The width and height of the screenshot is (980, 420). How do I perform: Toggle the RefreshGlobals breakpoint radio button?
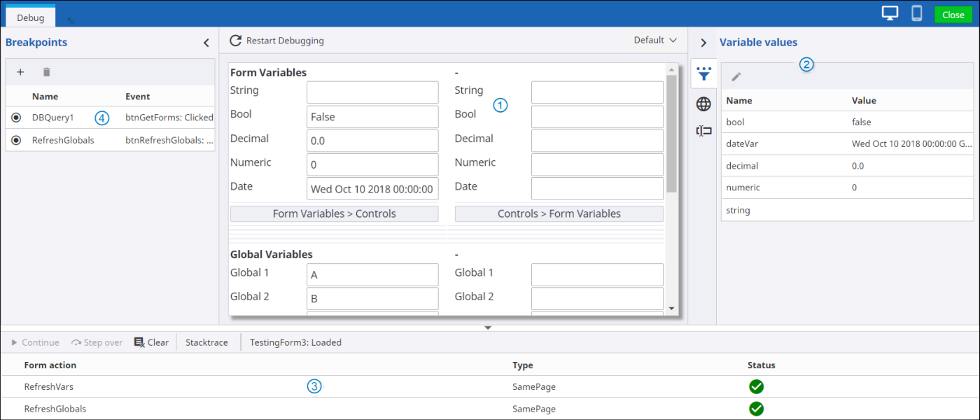click(16, 140)
